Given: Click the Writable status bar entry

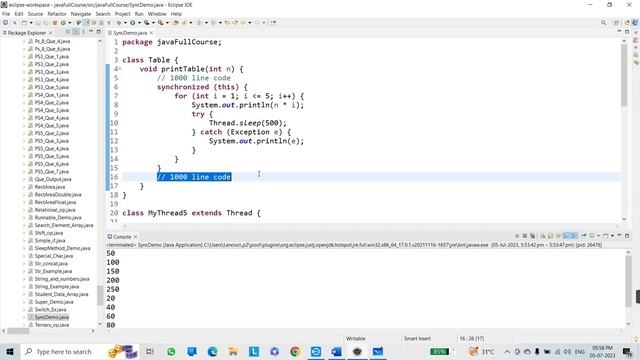Looking at the screenshot, I should click(x=356, y=338).
